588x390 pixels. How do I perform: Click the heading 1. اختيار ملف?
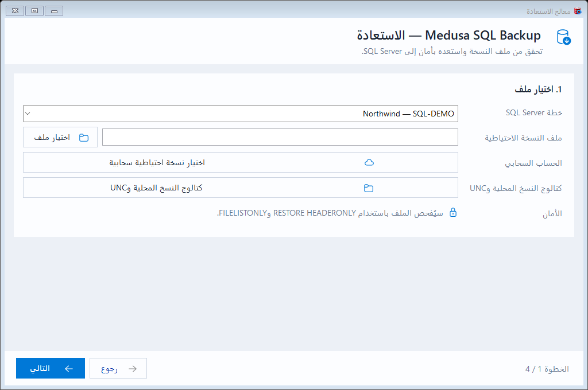point(538,89)
